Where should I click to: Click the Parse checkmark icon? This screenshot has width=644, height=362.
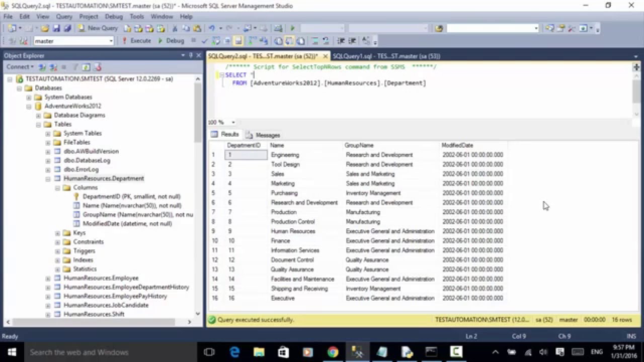coord(205,41)
